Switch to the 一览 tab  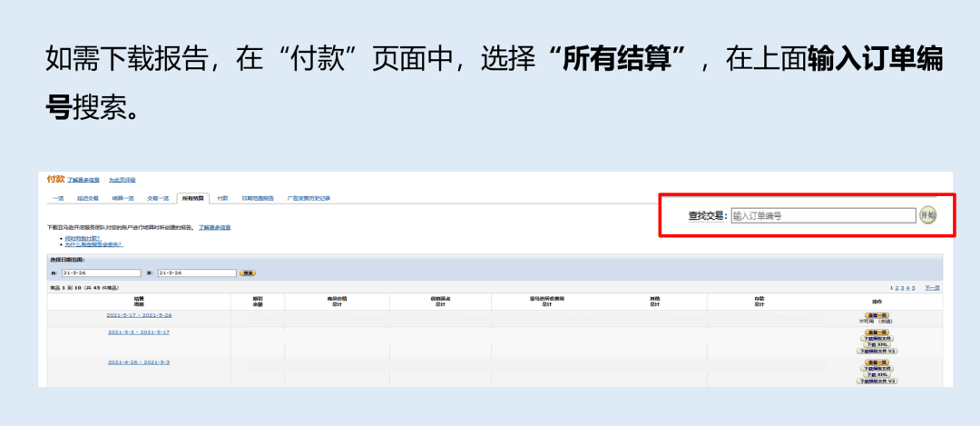tap(57, 197)
